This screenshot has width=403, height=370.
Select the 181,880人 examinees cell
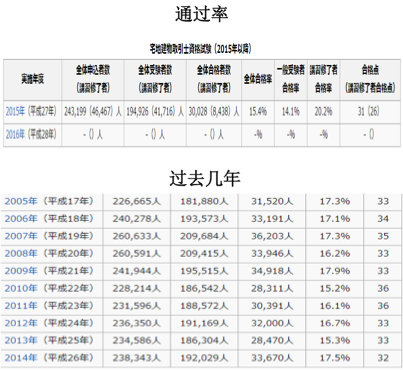click(x=204, y=201)
